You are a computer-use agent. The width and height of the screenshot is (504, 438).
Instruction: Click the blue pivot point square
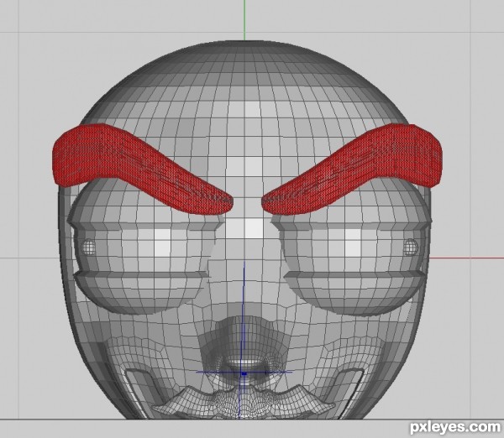[x=244, y=373]
